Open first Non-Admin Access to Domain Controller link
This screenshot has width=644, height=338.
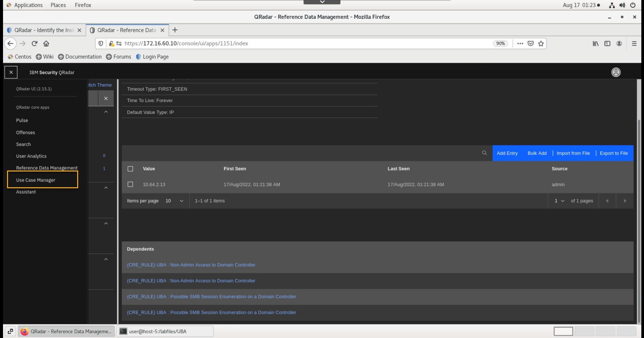[191, 265]
